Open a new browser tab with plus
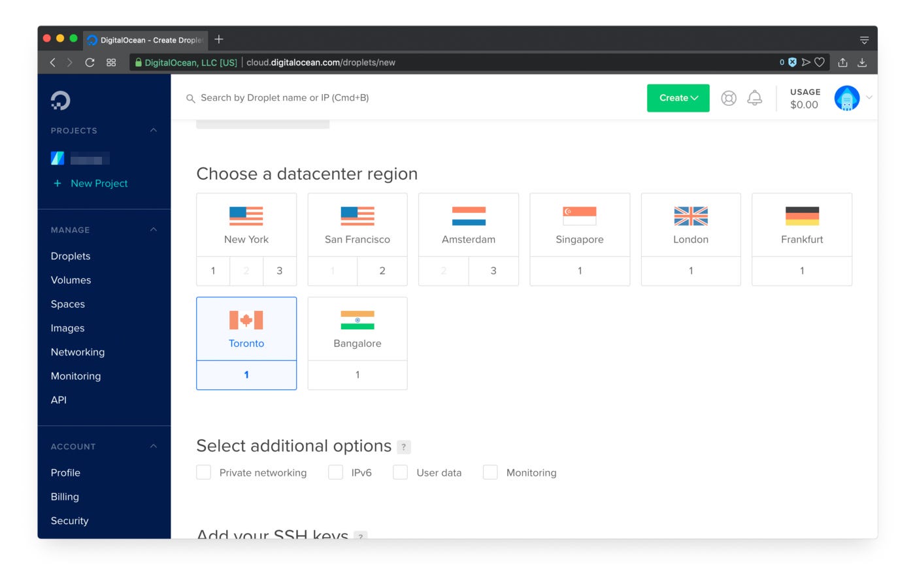The height and width of the screenshot is (588, 915). [219, 39]
